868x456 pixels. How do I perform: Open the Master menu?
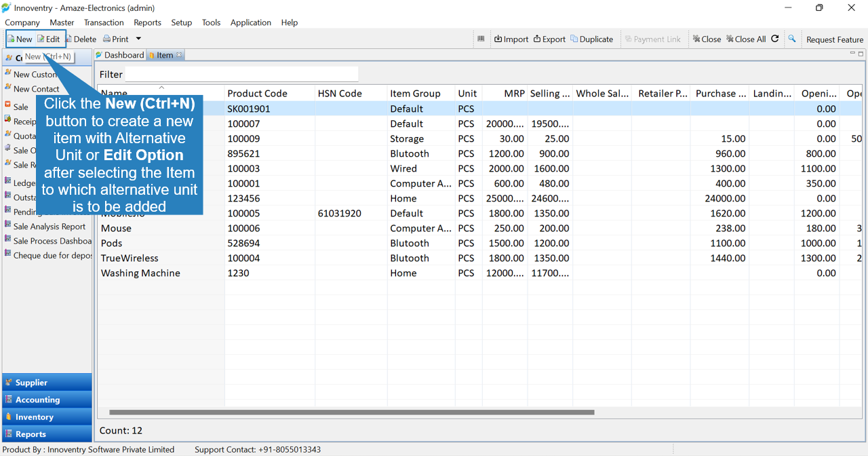tap(62, 22)
